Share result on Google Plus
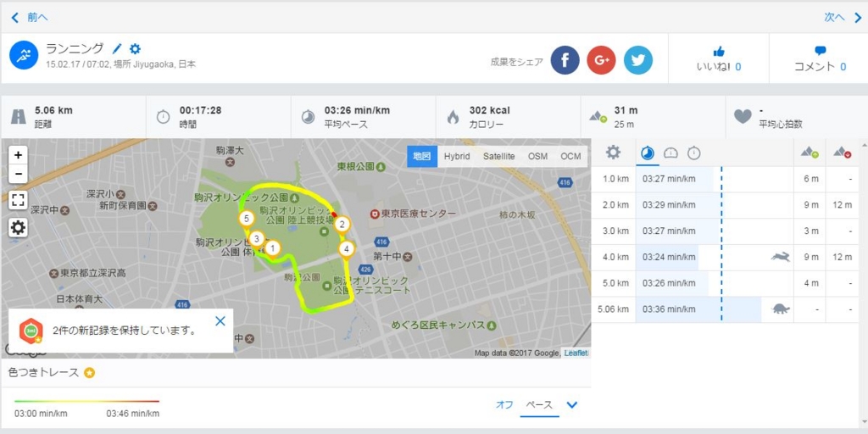The height and width of the screenshot is (434, 868). click(601, 60)
